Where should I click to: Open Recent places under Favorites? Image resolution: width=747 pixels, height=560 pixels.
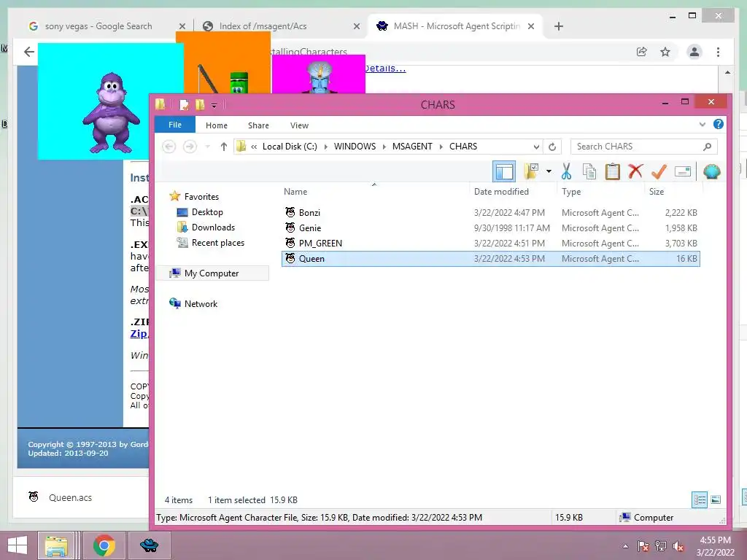[211, 242]
